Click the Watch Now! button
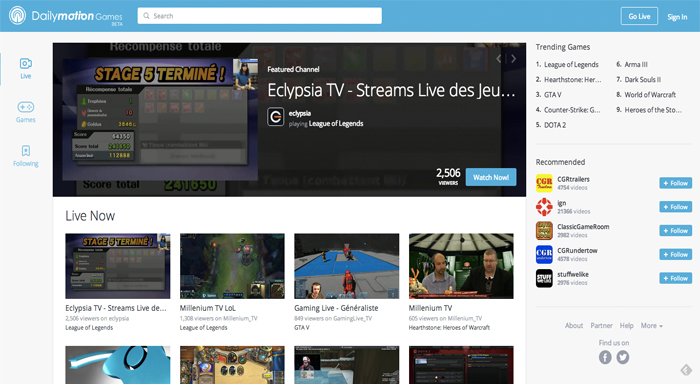 click(x=491, y=177)
